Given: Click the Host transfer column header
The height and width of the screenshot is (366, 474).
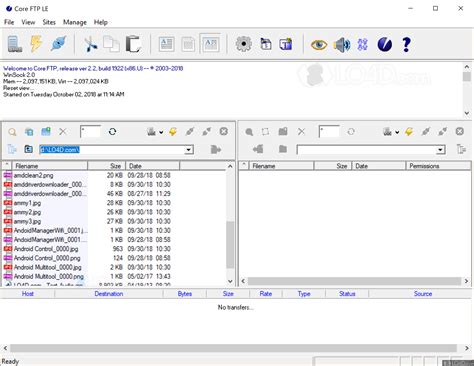Looking at the screenshot, I should (x=28, y=294).
